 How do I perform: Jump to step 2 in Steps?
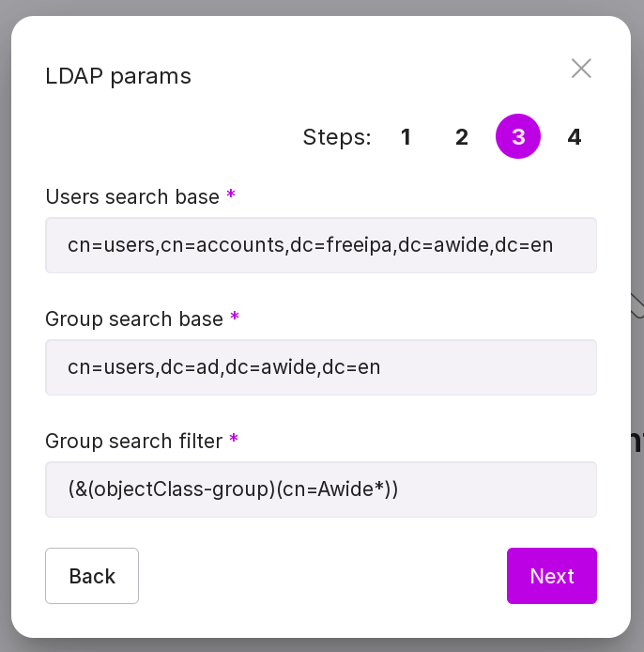[462, 137]
